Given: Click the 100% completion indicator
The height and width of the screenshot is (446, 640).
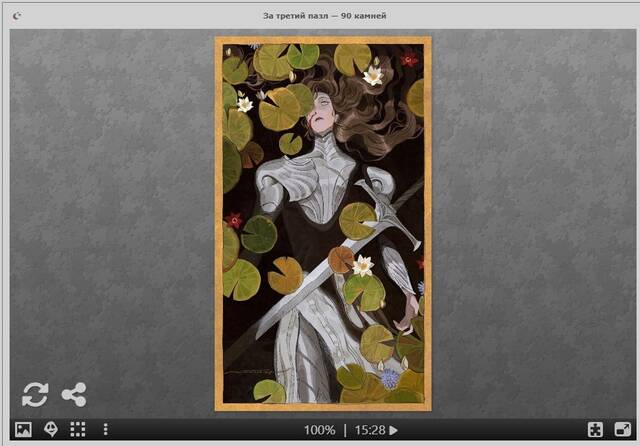Looking at the screenshot, I should (319, 430).
